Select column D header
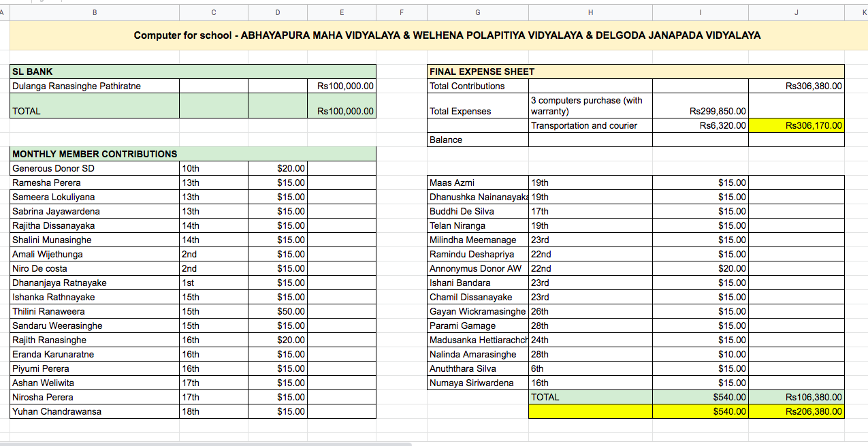The height and width of the screenshot is (446, 868). (278, 12)
